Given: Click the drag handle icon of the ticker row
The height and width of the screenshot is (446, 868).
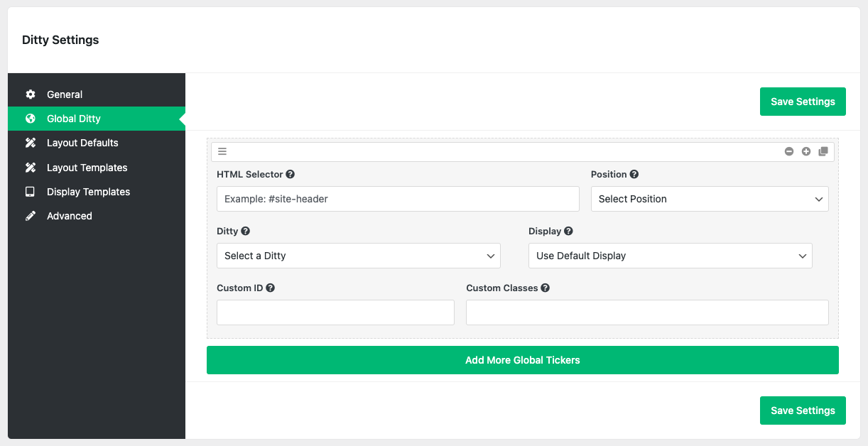Looking at the screenshot, I should point(222,151).
